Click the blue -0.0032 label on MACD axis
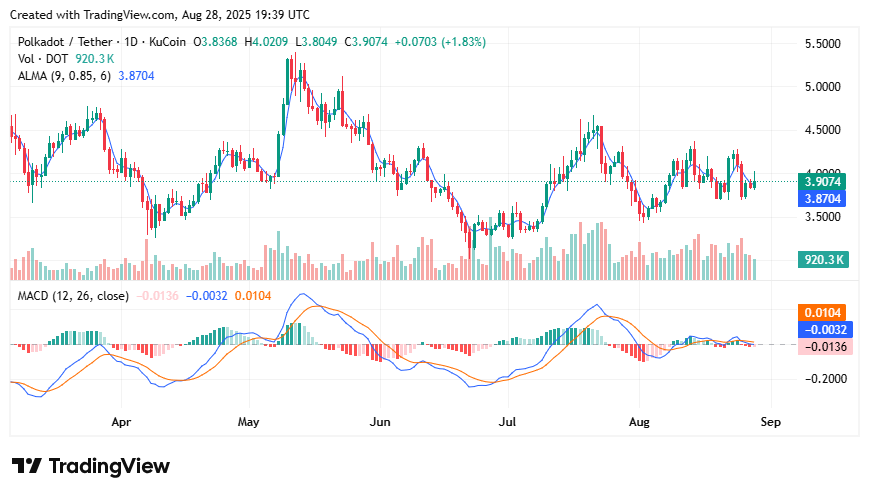869x496 pixels. tap(825, 330)
